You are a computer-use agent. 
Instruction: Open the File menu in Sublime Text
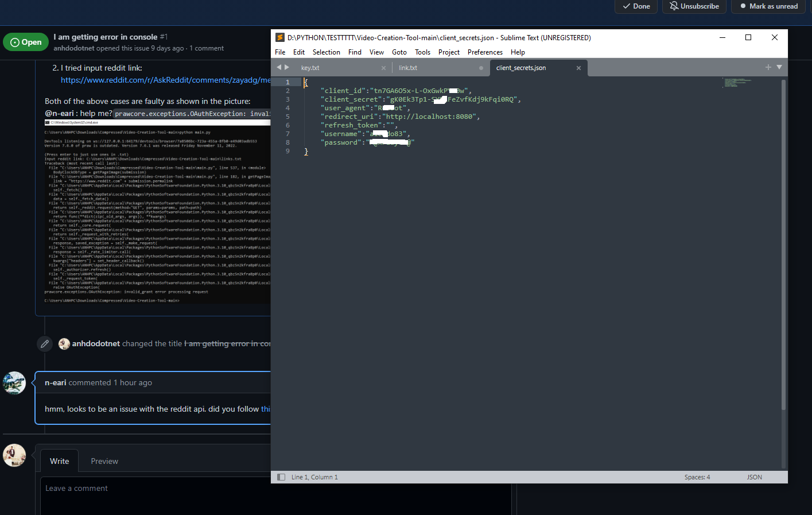pos(280,52)
